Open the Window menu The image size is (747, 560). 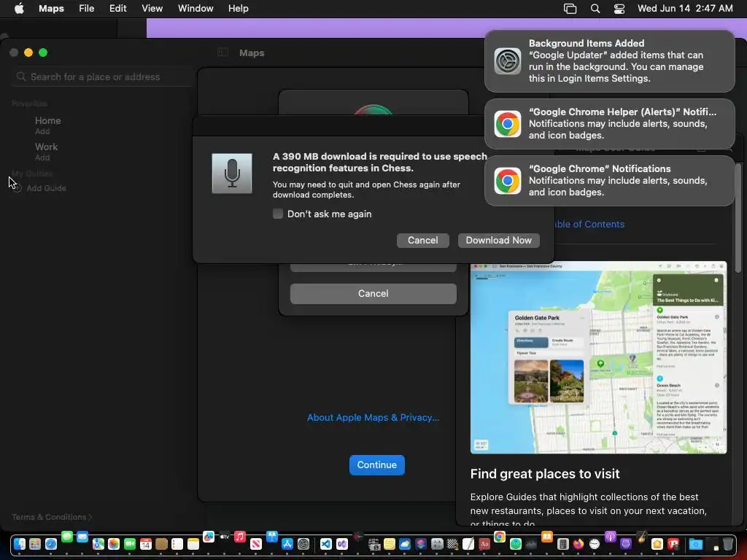[x=196, y=9]
